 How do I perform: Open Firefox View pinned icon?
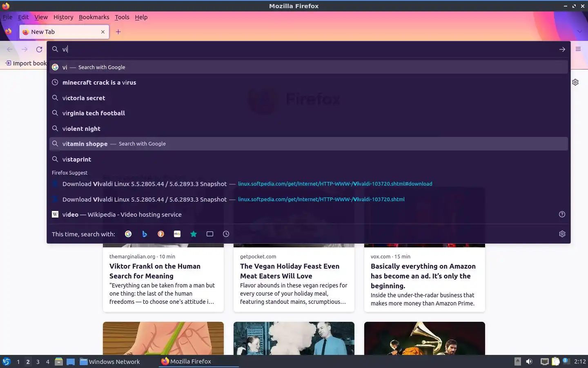point(8,31)
